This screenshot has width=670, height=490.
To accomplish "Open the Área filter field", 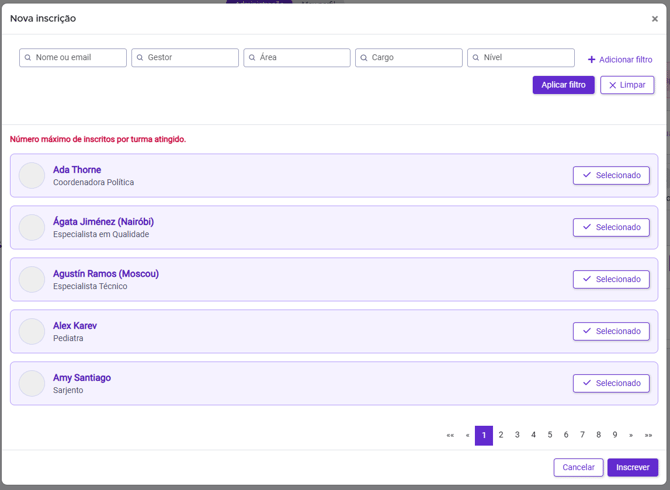I will click(x=297, y=58).
